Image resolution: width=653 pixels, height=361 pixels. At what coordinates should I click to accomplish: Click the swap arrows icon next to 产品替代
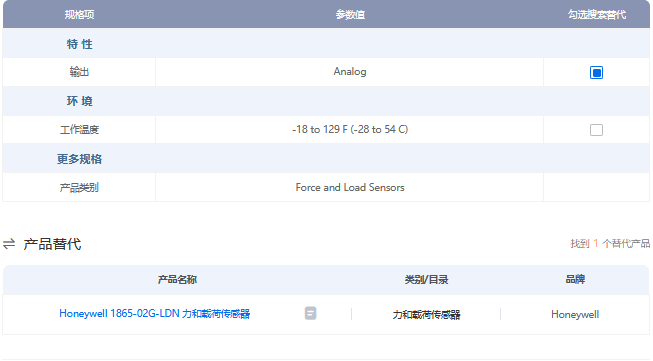point(9,244)
